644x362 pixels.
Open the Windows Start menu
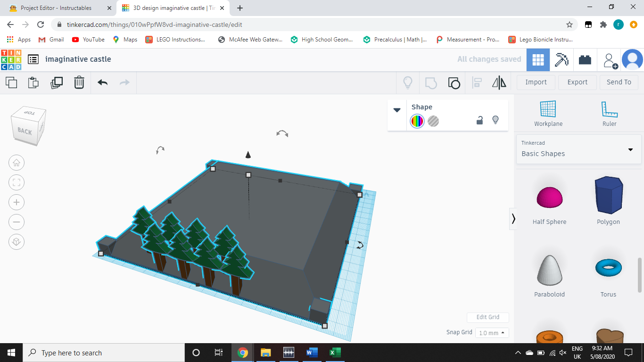pos(11,353)
